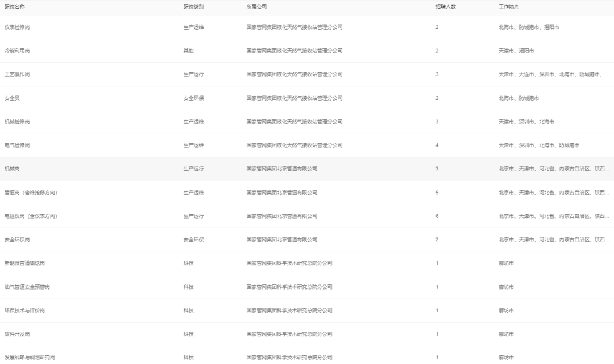Select the 发展战略与规划研究岗 job title
The image size is (614, 364).
(30, 358)
